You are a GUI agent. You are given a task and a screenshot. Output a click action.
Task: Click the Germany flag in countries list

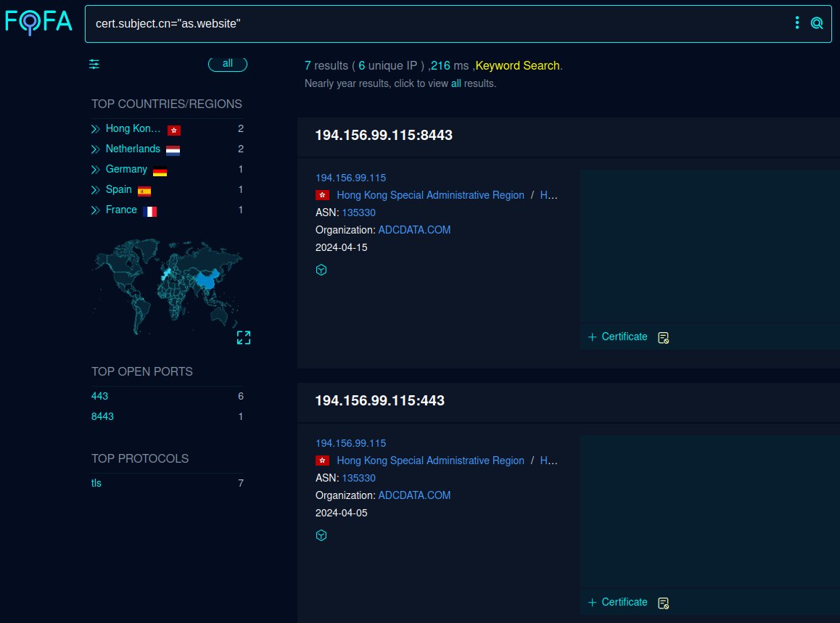[160, 172]
